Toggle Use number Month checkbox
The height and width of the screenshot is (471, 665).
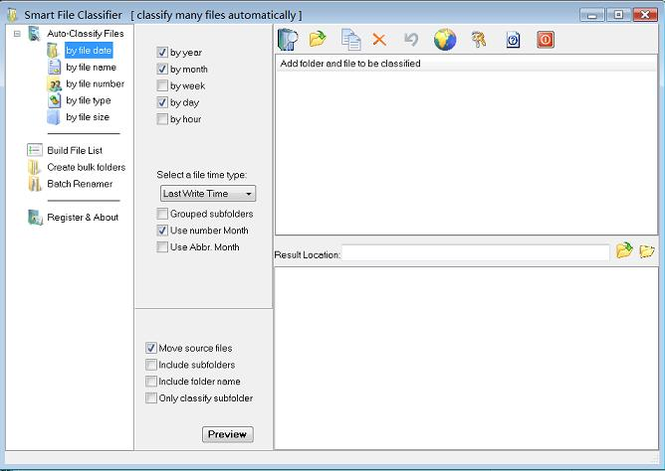click(x=162, y=230)
